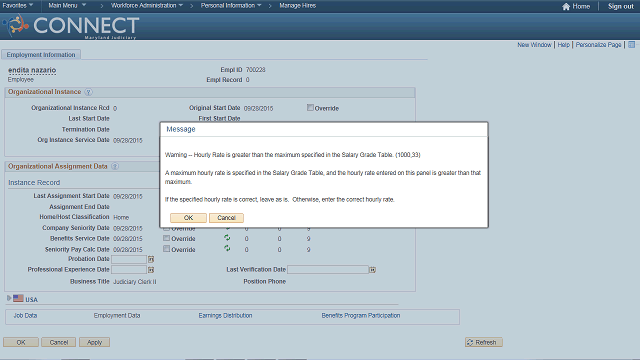Click the page layout icon beside Personalize Page
The image size is (640, 360).
point(631,45)
